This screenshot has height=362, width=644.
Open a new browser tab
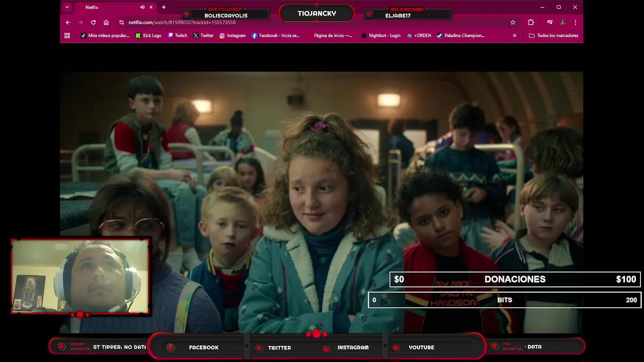point(164,7)
